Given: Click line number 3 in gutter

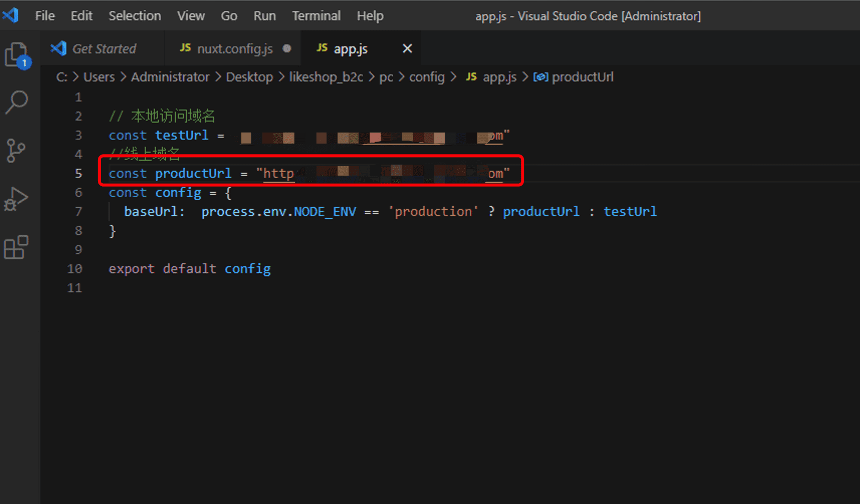Looking at the screenshot, I should (78, 136).
